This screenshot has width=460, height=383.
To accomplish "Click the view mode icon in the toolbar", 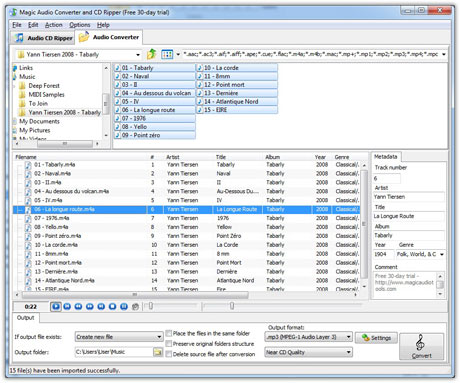I will coord(167,54).
